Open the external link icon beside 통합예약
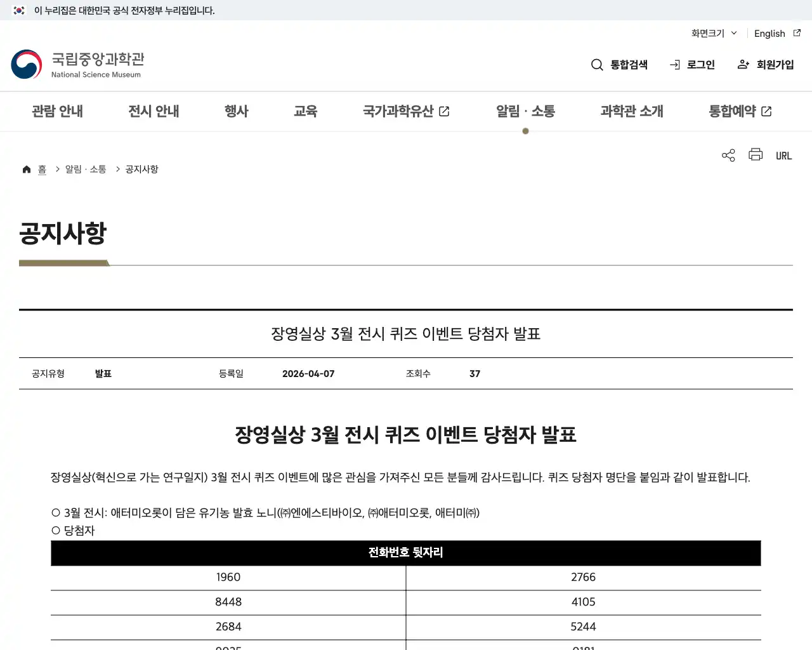Image resolution: width=812 pixels, height=650 pixels. pos(767,111)
